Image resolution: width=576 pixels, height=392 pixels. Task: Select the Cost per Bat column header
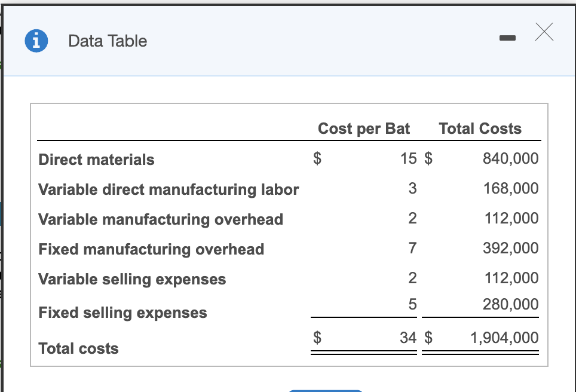tap(364, 128)
